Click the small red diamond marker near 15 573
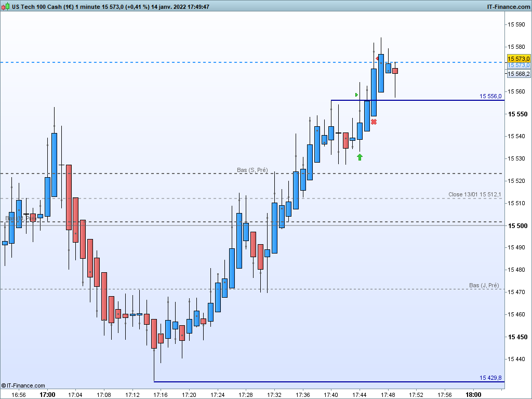The width and height of the screenshot is (532, 399). coord(377,59)
